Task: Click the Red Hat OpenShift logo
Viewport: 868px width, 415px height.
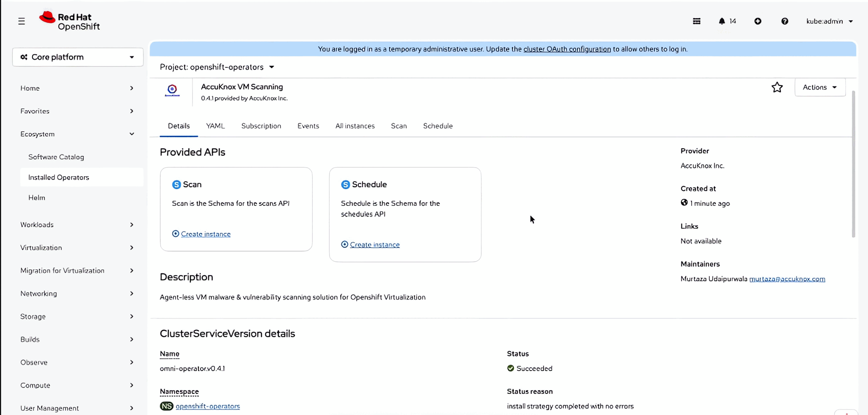Action: [x=69, y=21]
